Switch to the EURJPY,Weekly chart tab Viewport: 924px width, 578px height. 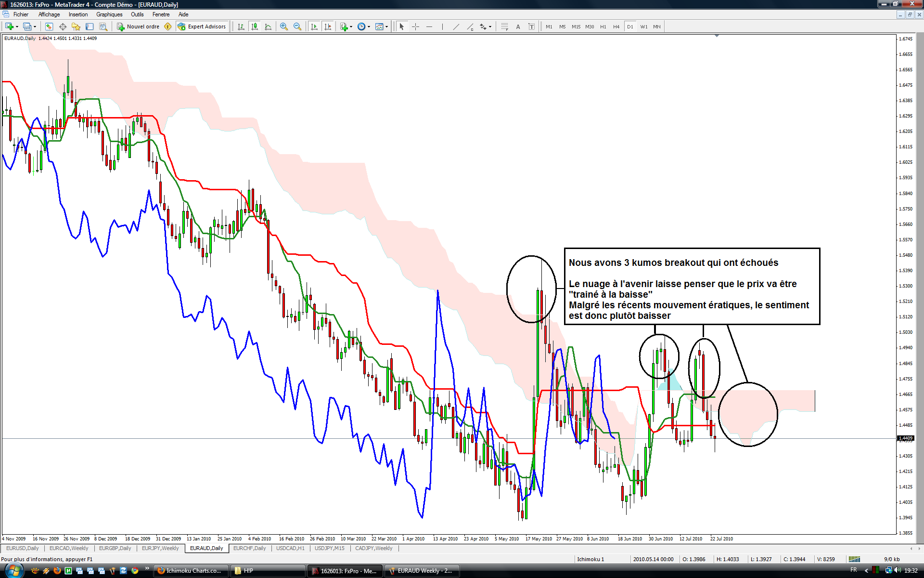(x=160, y=548)
